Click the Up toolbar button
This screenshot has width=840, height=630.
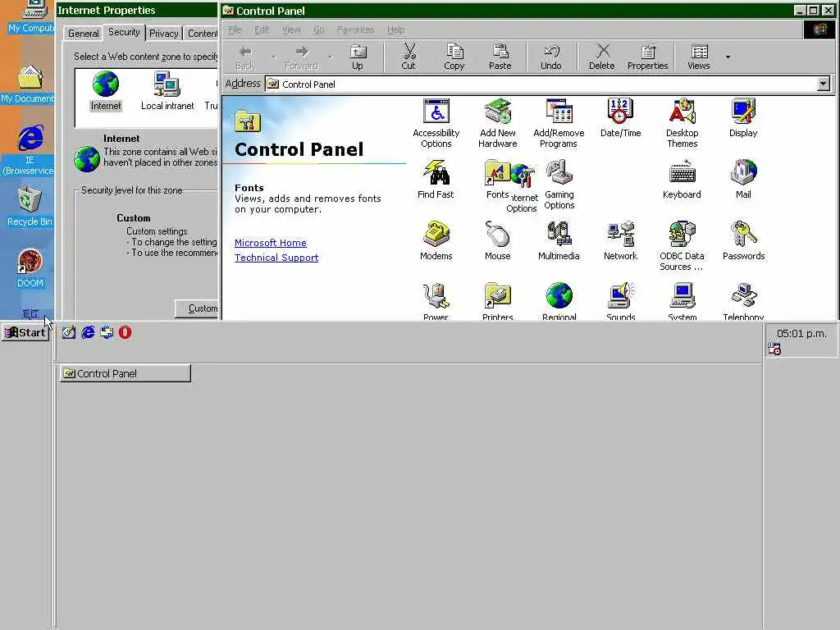pos(358,57)
